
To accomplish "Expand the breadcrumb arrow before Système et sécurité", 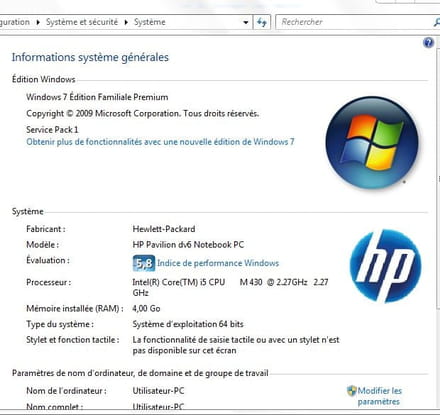I will (x=38, y=22).
